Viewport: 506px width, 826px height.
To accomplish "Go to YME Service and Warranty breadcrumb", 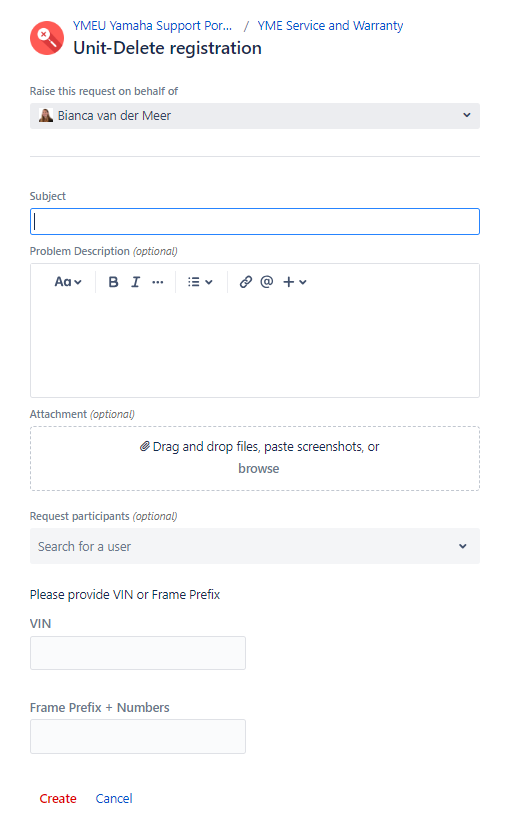I will (330, 25).
